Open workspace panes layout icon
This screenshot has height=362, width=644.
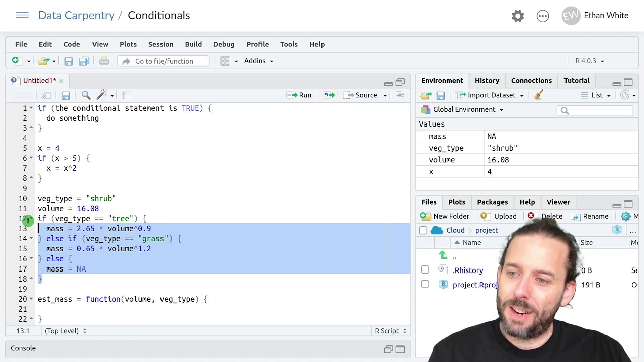(225, 61)
